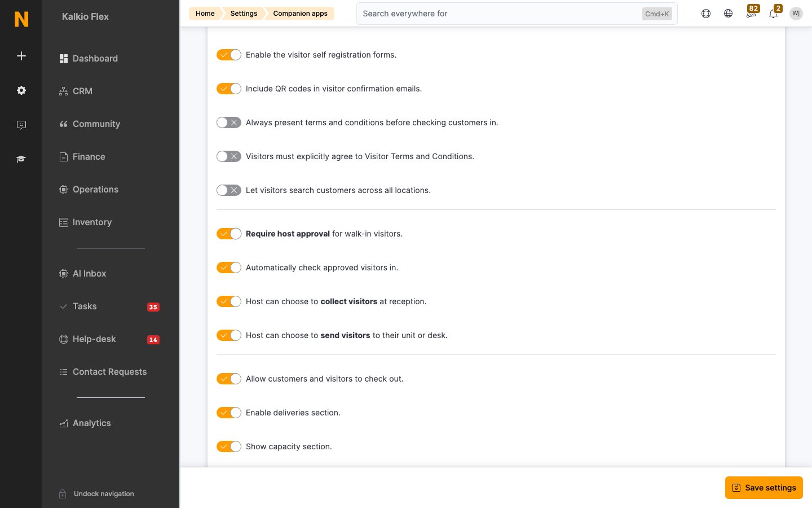812x508 pixels.
Task: Click the Finance document icon
Action: coord(64,157)
